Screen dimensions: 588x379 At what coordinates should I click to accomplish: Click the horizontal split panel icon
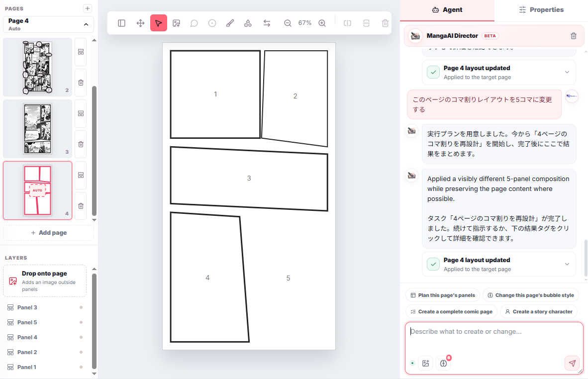366,23
